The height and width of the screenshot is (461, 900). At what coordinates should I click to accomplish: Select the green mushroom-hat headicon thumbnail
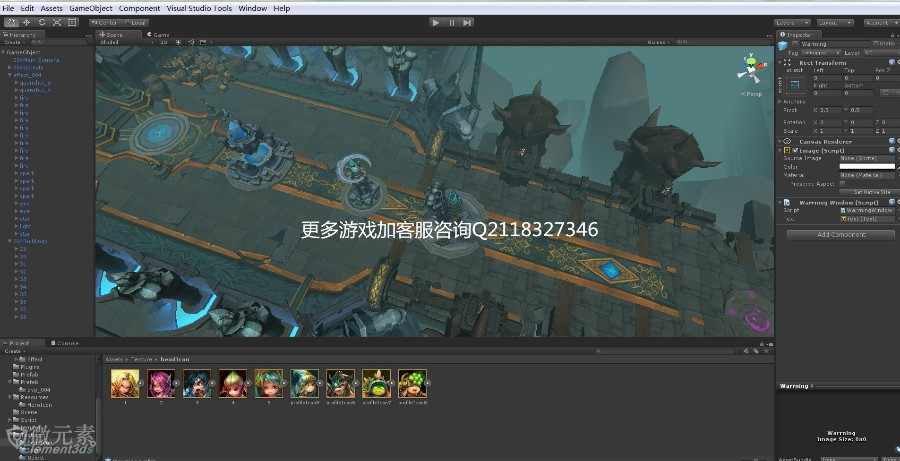point(412,383)
